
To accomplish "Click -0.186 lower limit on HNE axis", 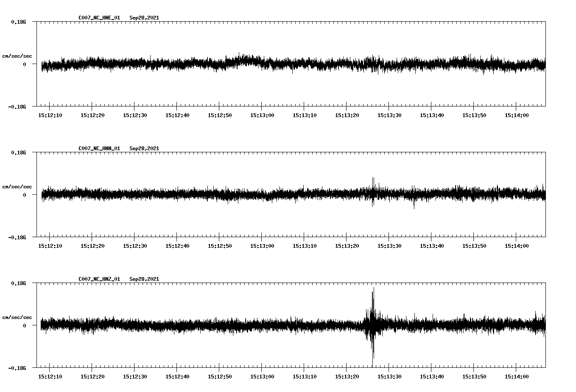I will coord(17,107).
